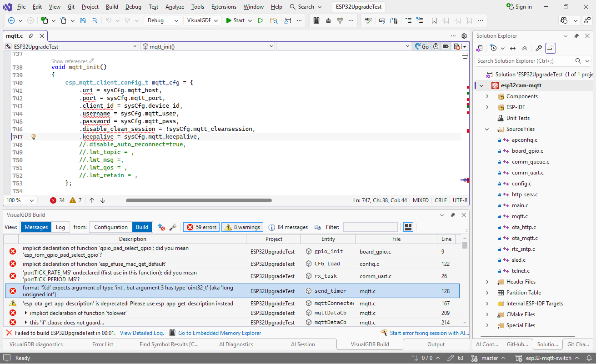The width and height of the screenshot is (596, 364).
Task: Click the Solution Explorer wrench properties icon
Action: pos(538,48)
